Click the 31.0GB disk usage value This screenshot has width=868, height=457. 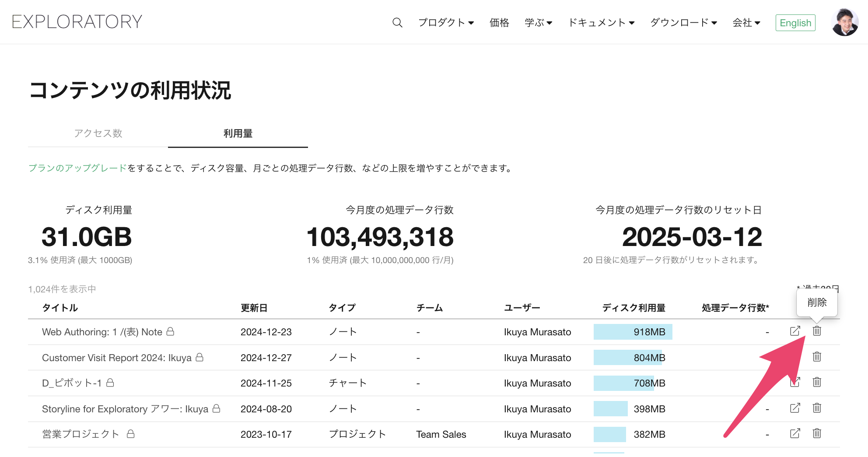pyautogui.click(x=87, y=237)
